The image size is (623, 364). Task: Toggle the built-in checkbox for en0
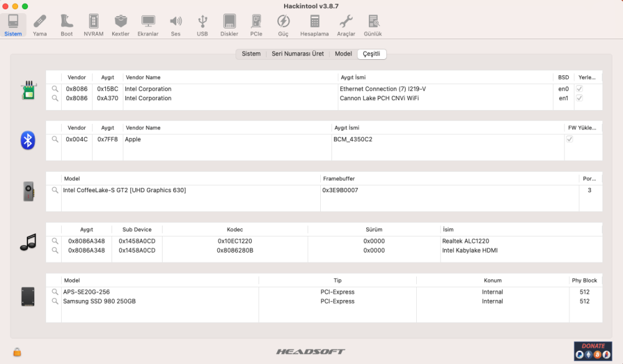click(579, 89)
